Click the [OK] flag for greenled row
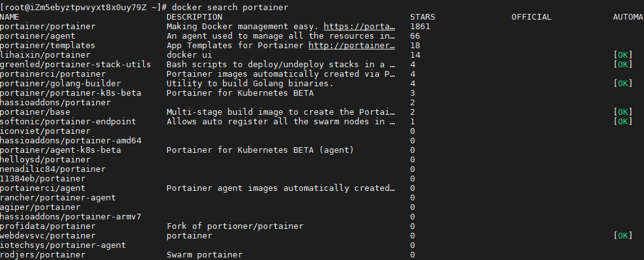This screenshot has width=644, height=260. [623, 65]
